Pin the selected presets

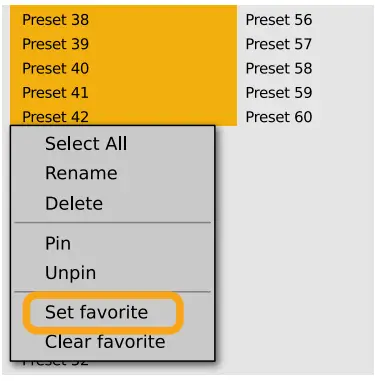(113, 243)
